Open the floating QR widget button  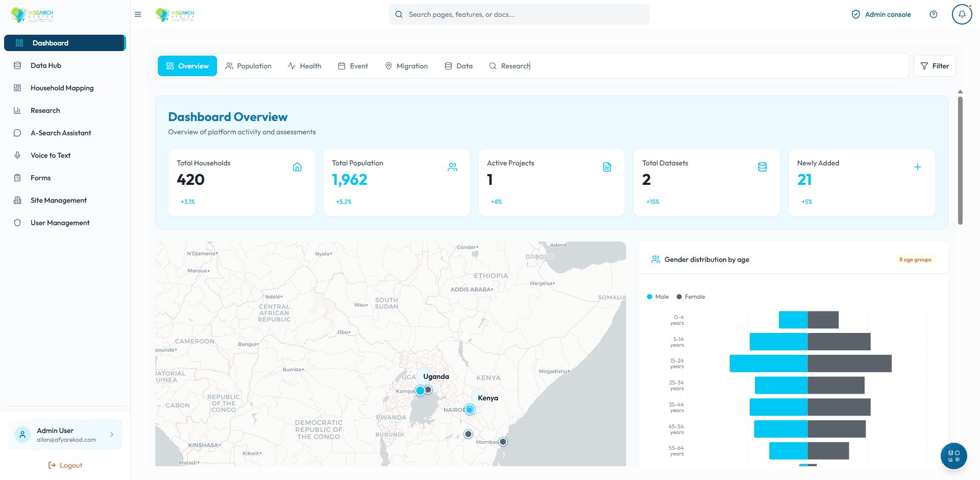pos(954,456)
